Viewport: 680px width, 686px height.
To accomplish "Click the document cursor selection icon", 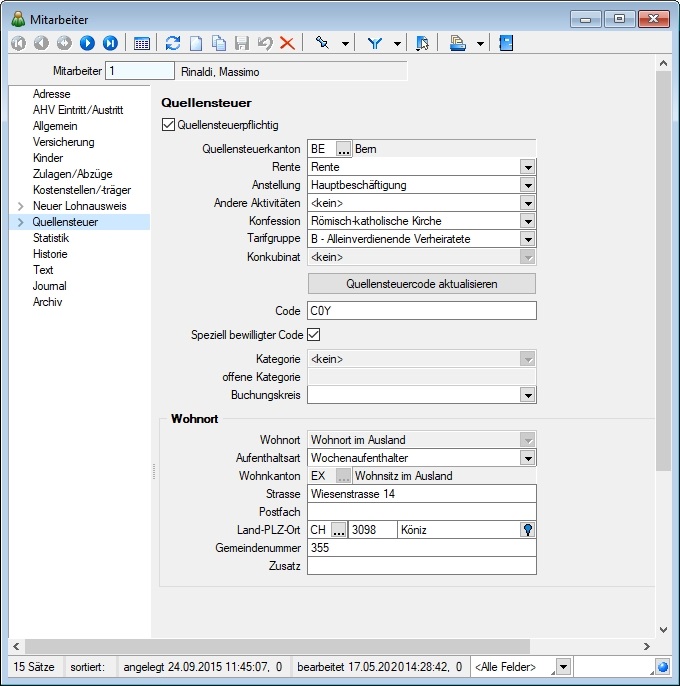I will click(x=422, y=43).
